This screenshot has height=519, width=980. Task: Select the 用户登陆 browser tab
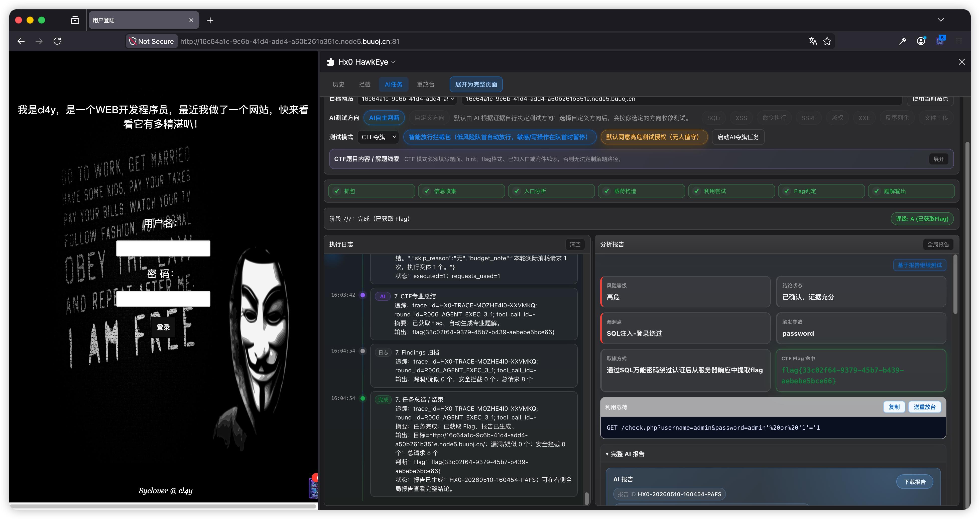[144, 20]
